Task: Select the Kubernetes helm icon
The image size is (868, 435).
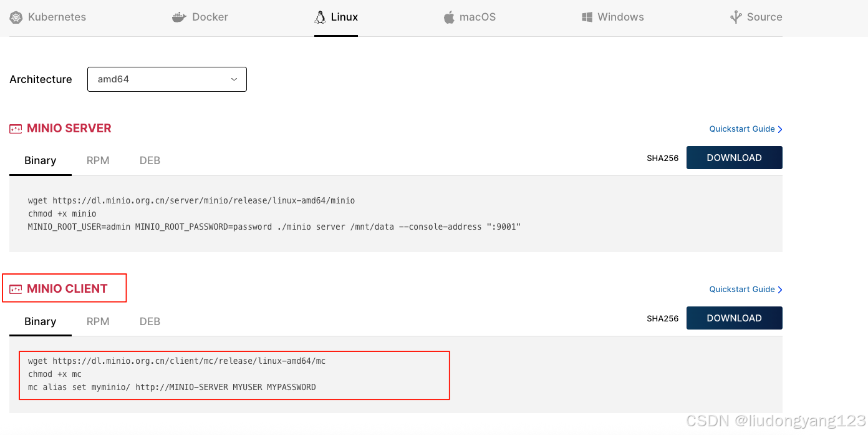Action: [15, 17]
